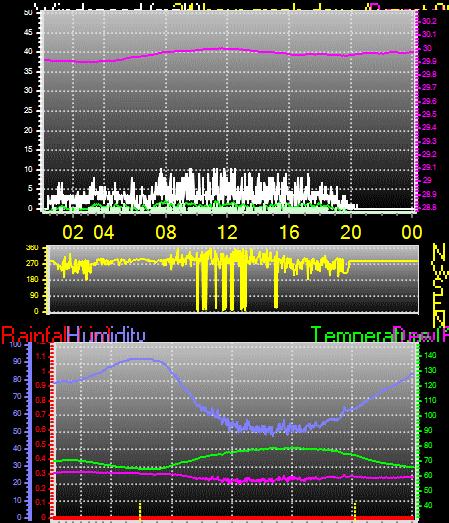Image resolution: width=449 pixels, height=523 pixels.
Task: Select 29.7 on the magenta pressure axis
Action: (429, 87)
